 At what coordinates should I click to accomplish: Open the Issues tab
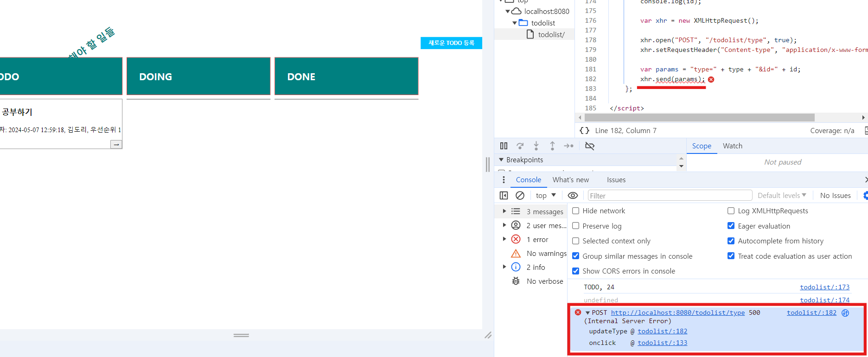[616, 180]
